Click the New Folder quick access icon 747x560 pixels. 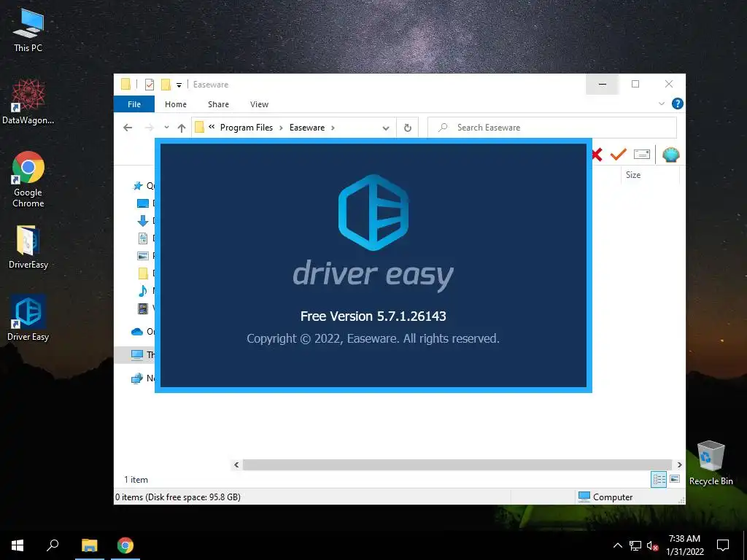166,85
